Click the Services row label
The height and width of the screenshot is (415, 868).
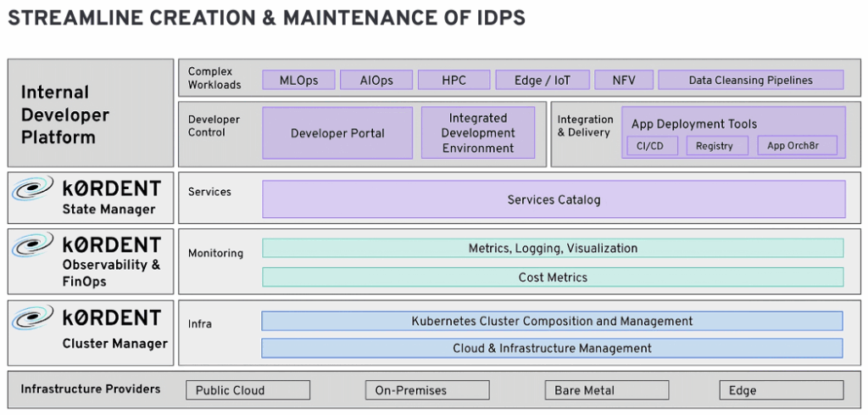tap(209, 192)
